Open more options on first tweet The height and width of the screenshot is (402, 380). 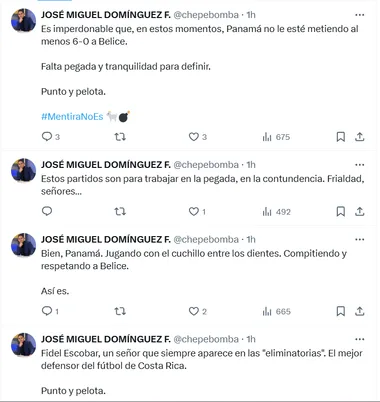(x=359, y=15)
